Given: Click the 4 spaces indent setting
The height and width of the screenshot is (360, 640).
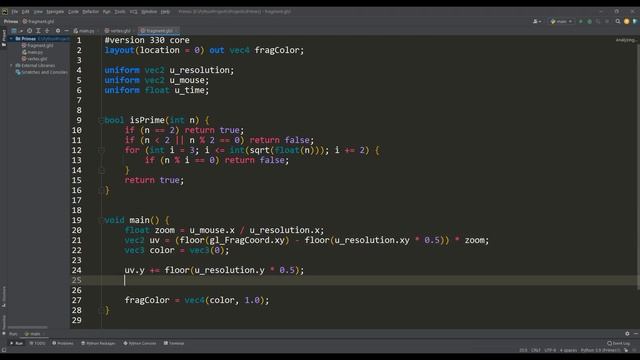Looking at the screenshot, I should click(568, 350).
